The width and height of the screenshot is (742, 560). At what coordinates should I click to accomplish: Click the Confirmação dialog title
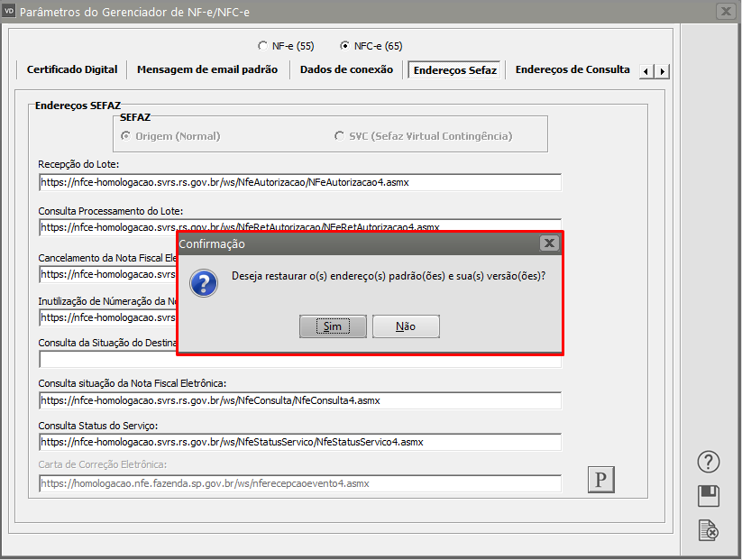pos(212,243)
